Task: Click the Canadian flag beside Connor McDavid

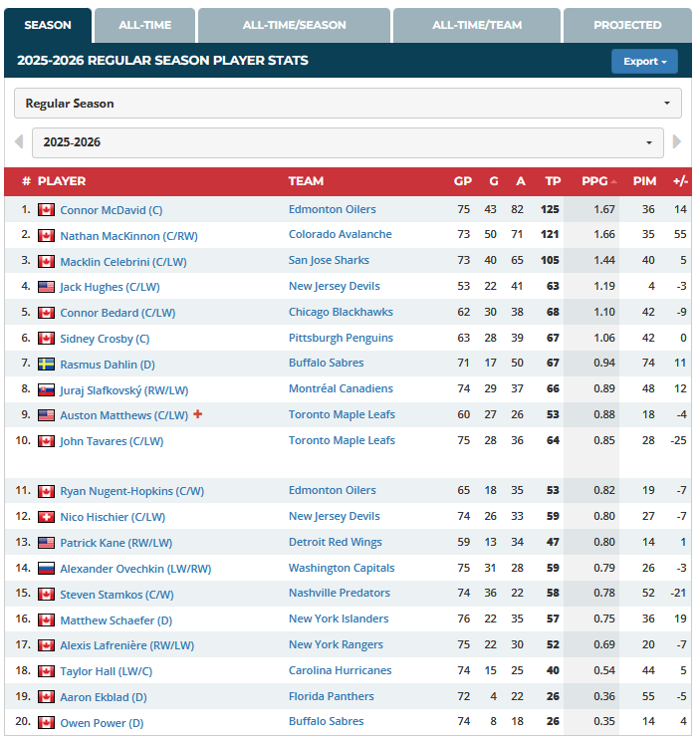Action: click(x=46, y=209)
